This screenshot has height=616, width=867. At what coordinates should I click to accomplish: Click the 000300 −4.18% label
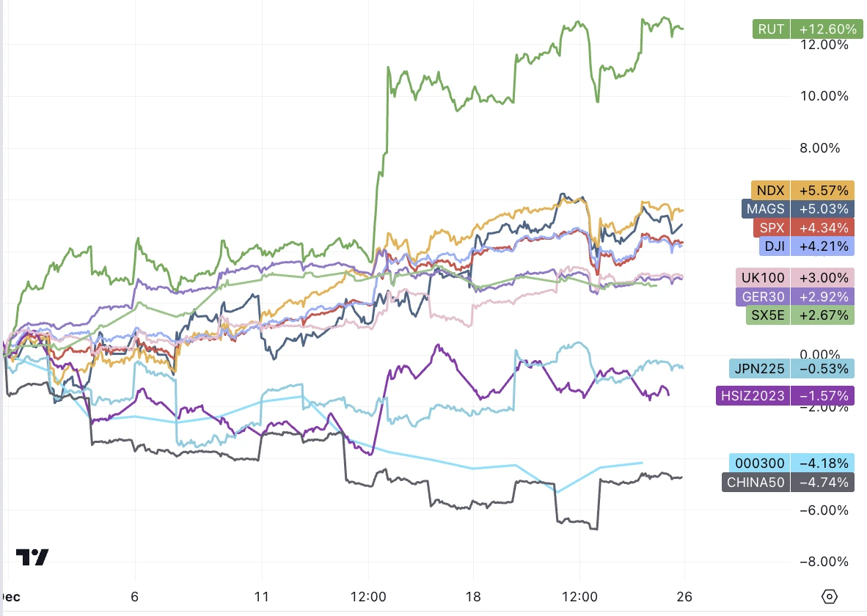(x=791, y=463)
